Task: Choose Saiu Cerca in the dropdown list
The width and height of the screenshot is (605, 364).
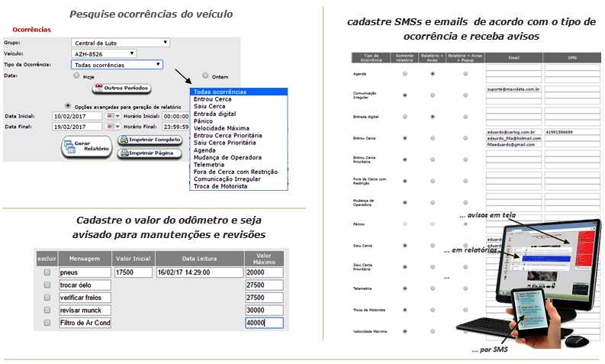Action: (239, 106)
